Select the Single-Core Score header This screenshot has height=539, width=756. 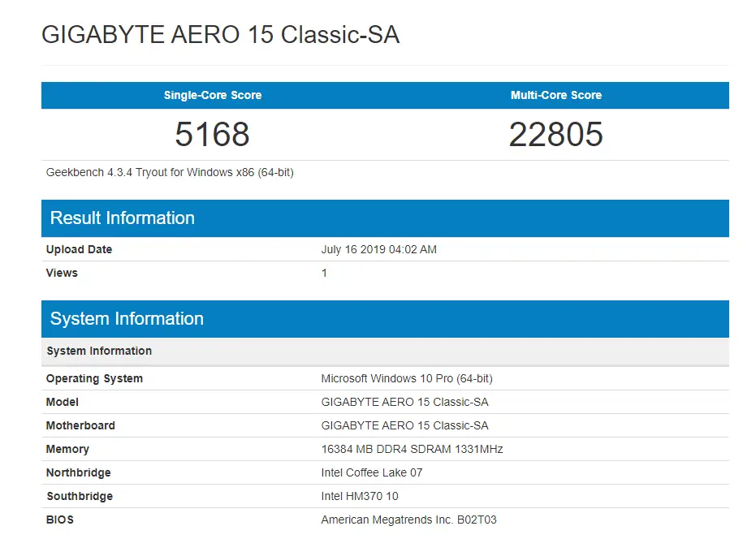[213, 95]
